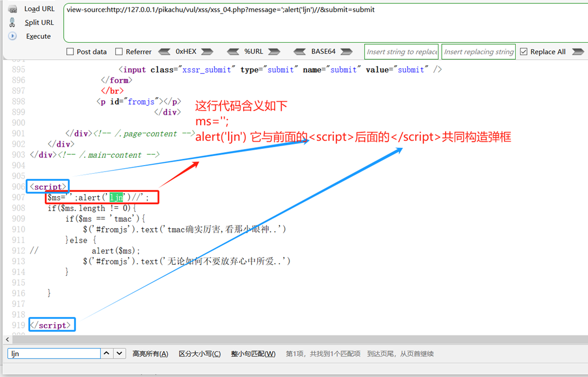
Task: Click the BASE64 label
Action: pyautogui.click(x=323, y=51)
